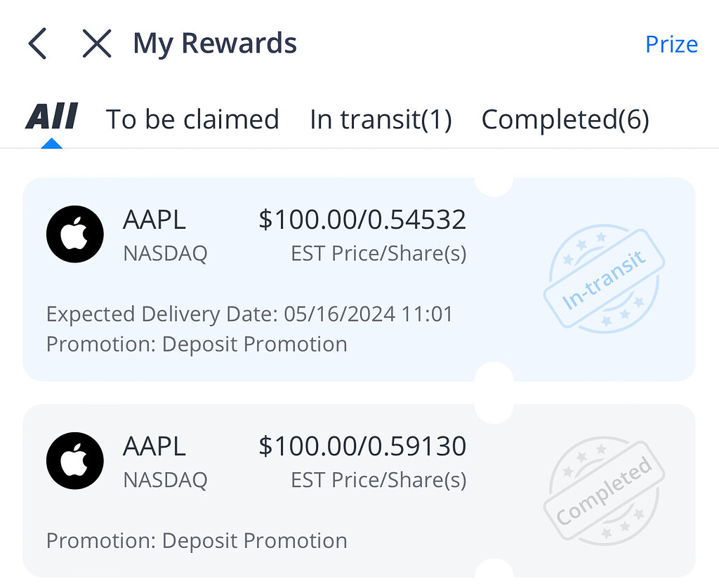Screen dimensions: 719x588
Task: Open the Prize page
Action: pos(671,44)
